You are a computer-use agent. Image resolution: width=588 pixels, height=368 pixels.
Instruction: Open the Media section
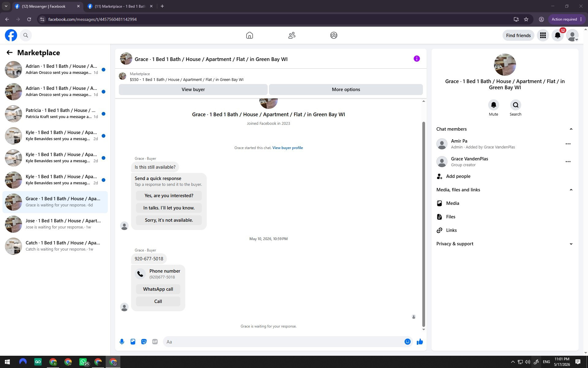[x=504, y=203]
